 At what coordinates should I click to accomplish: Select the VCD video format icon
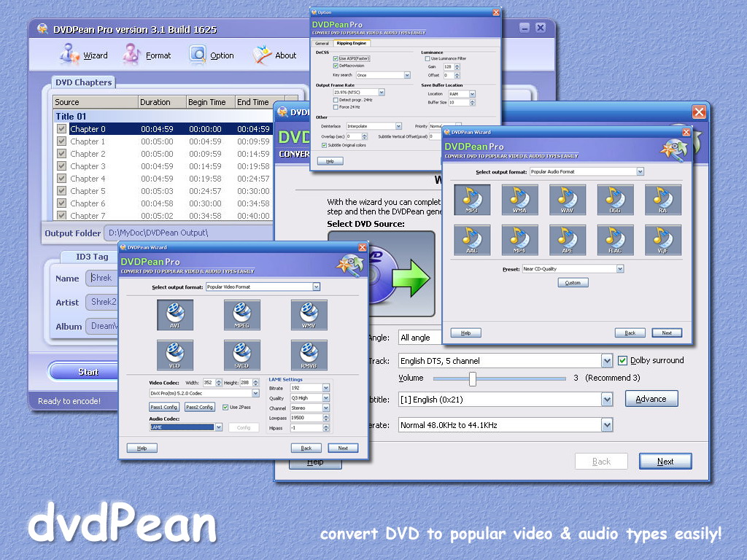[175, 355]
